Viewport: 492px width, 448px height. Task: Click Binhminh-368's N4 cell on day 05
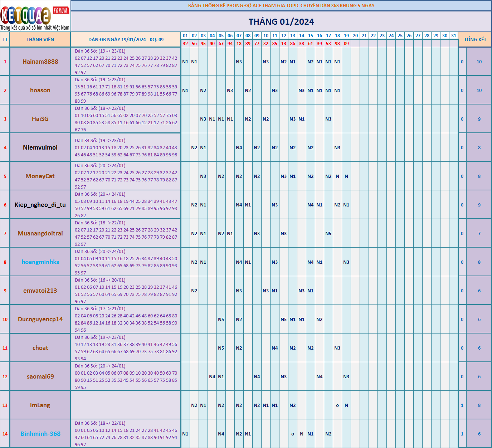click(x=221, y=434)
